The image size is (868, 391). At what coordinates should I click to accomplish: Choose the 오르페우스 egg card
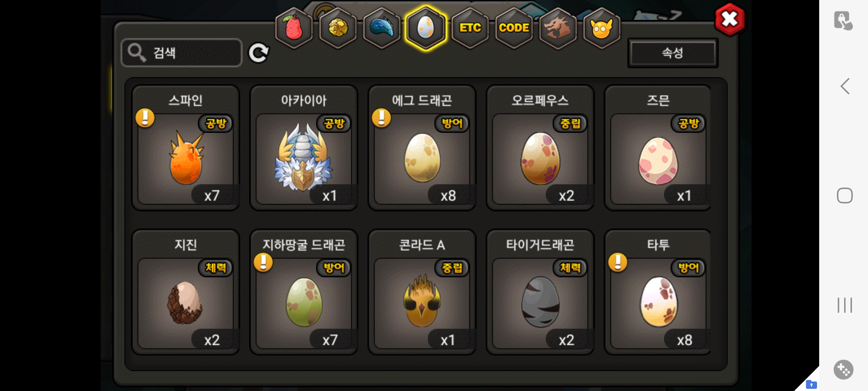pyautogui.click(x=540, y=148)
